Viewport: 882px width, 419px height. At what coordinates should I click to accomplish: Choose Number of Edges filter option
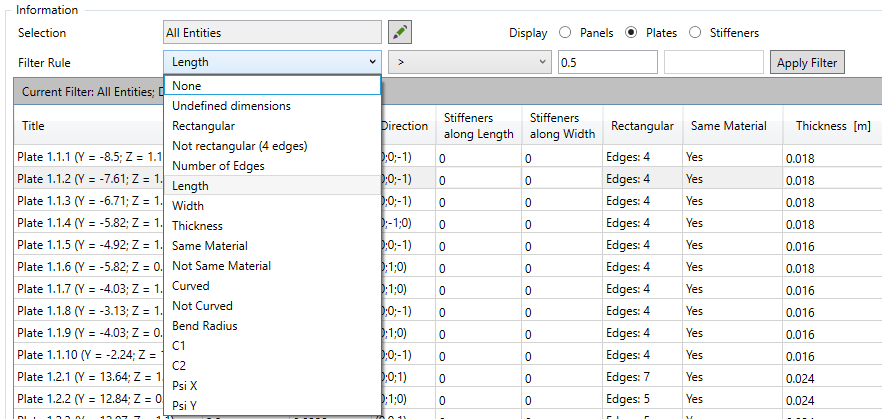[x=272, y=166]
